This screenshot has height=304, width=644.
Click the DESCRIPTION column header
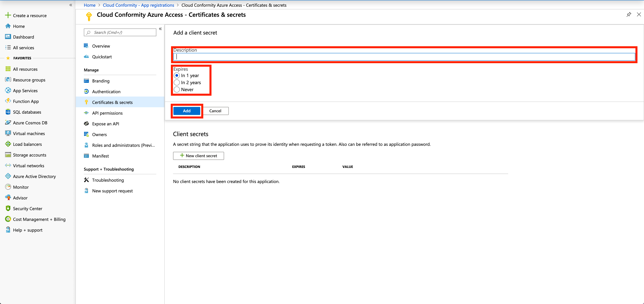[189, 167]
